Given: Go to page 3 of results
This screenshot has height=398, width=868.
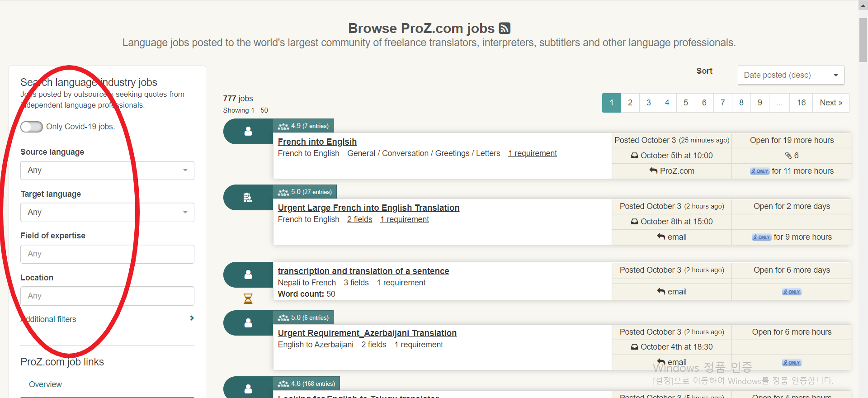Looking at the screenshot, I should pos(649,103).
